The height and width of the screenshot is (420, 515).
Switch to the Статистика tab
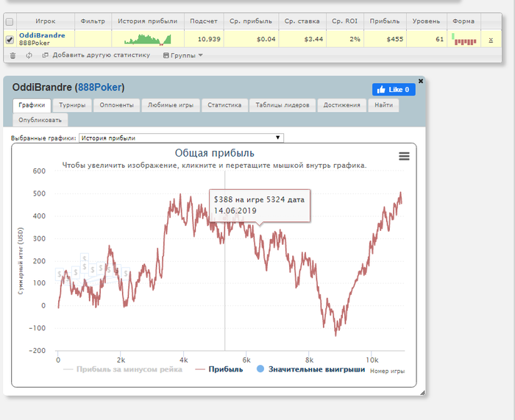pos(224,105)
